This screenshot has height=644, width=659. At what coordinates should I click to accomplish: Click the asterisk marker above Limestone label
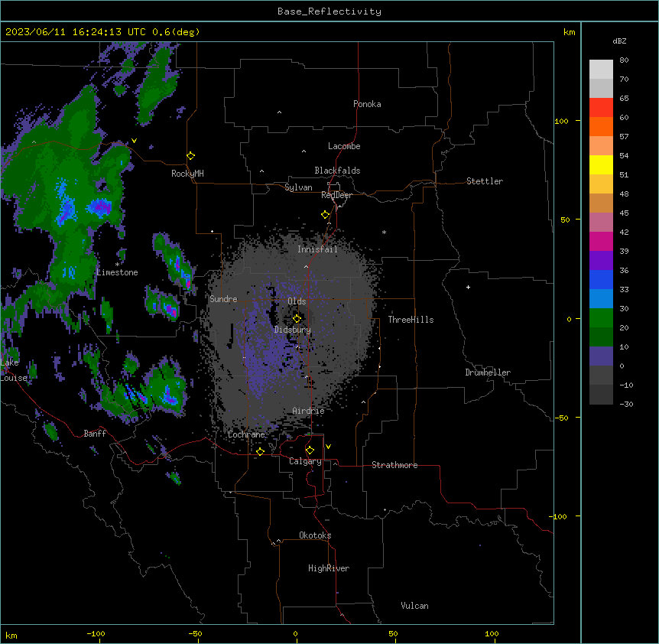117,265
